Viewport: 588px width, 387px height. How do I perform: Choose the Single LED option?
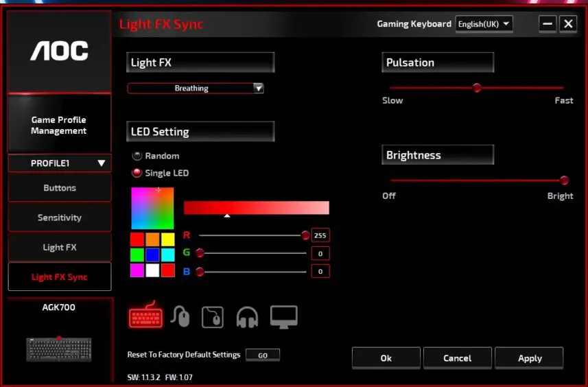[137, 173]
